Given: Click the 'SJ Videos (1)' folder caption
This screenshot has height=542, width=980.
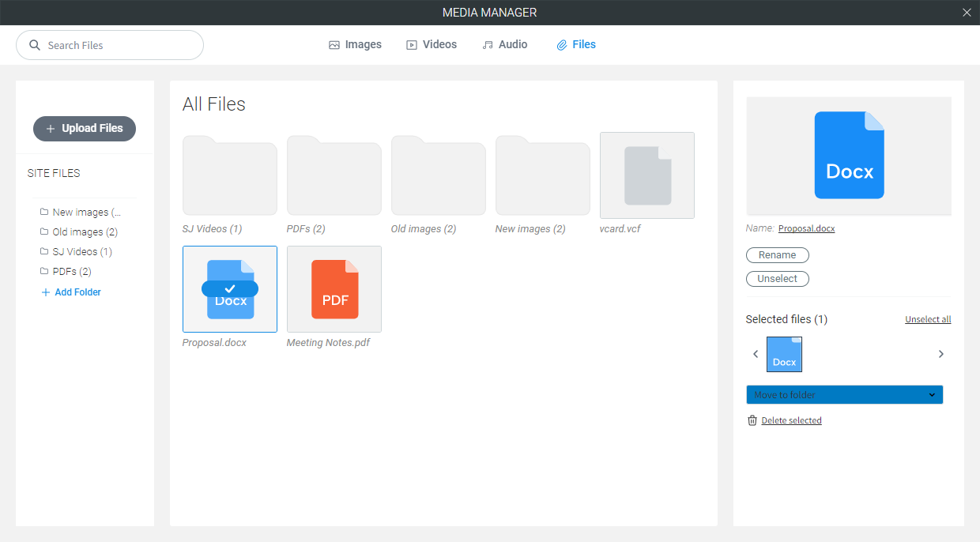Looking at the screenshot, I should [x=212, y=229].
